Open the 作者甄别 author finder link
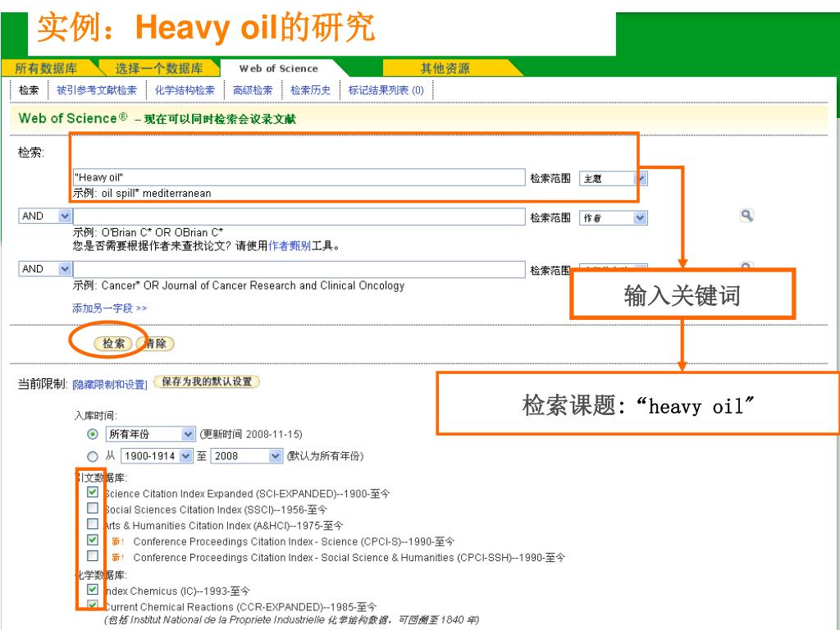 290,246
